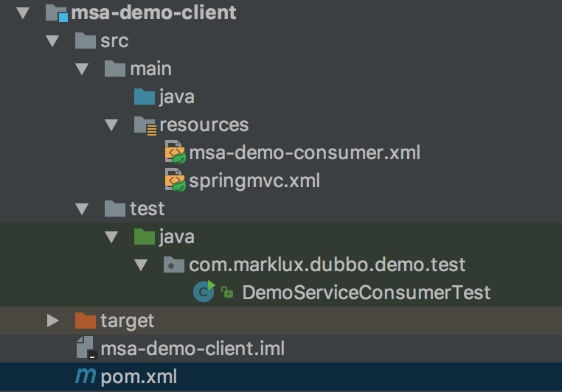Image resolution: width=562 pixels, height=392 pixels.
Task: Click the com.marklux.dubbo.demo.test package icon
Action: [x=174, y=265]
